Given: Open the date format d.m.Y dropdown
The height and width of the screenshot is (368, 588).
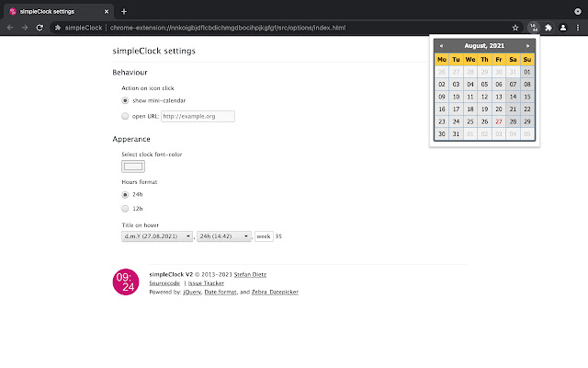Looking at the screenshot, I should pos(157,236).
